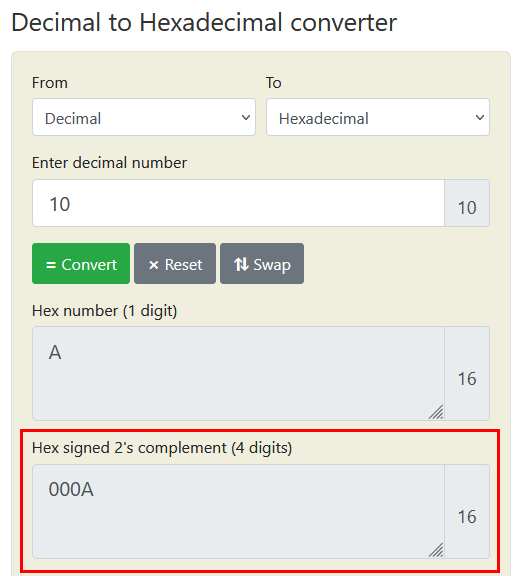525x576 pixels.
Task: Click the base 16 suffix beside Hex number
Action: pos(467,374)
